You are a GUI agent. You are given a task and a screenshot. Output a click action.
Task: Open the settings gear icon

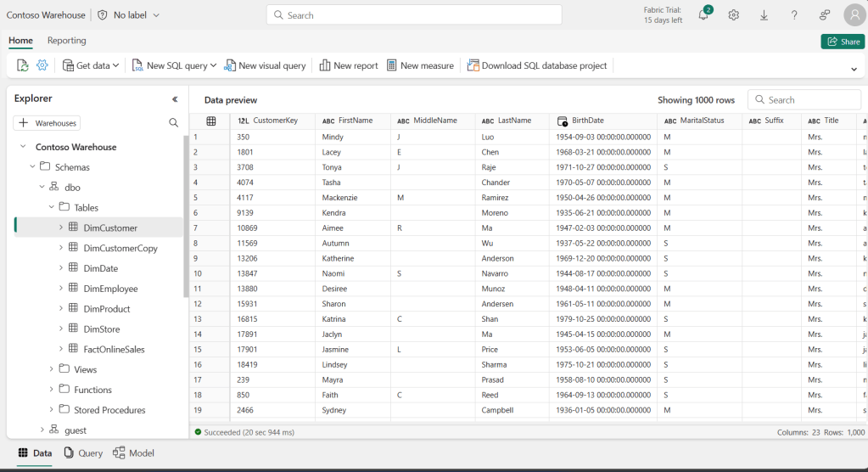coord(734,15)
